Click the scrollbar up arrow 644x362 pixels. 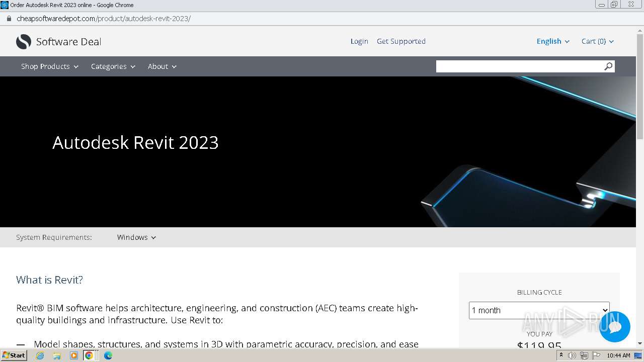(640, 30)
